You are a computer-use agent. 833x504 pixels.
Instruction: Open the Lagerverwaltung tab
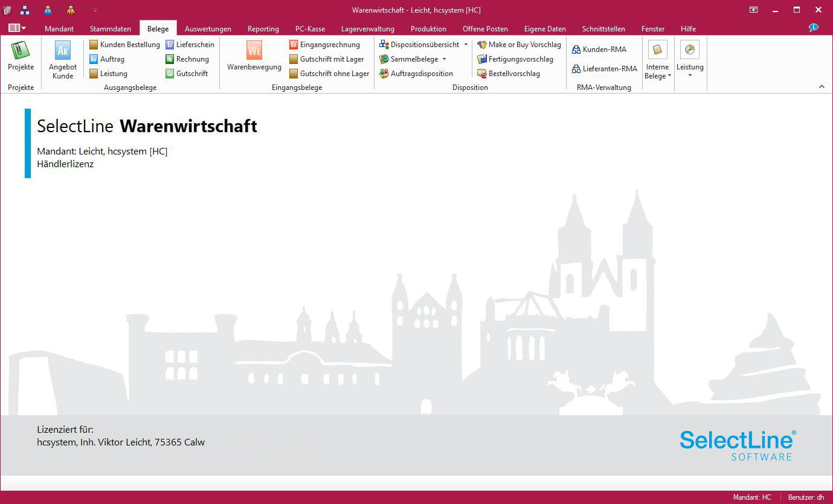tap(367, 28)
